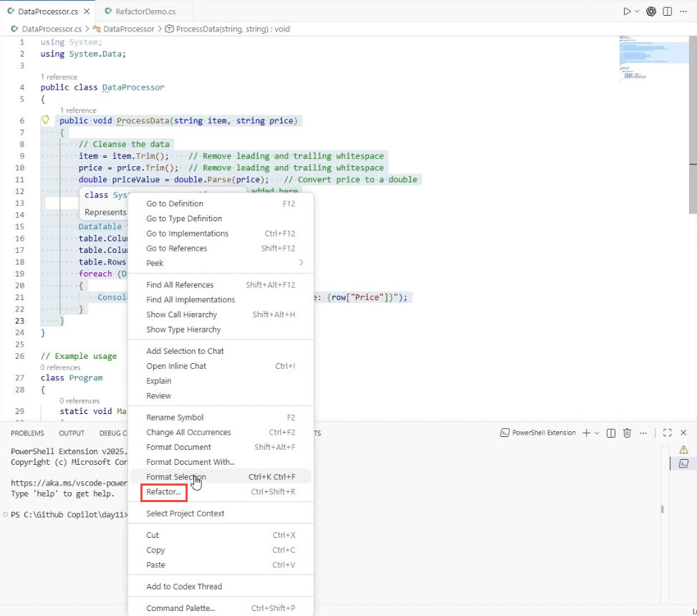Select Go to Definition in context menu
This screenshot has height=616, width=697.
point(221,203)
